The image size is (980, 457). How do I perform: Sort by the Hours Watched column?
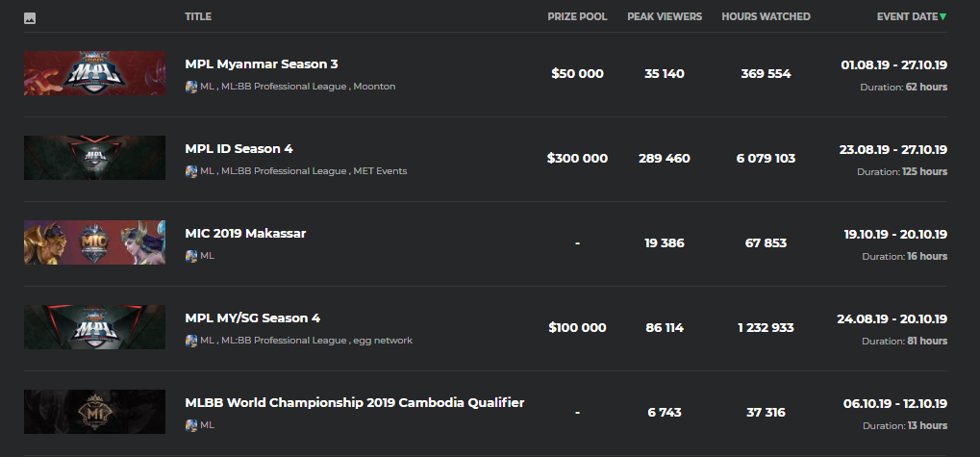click(x=766, y=16)
